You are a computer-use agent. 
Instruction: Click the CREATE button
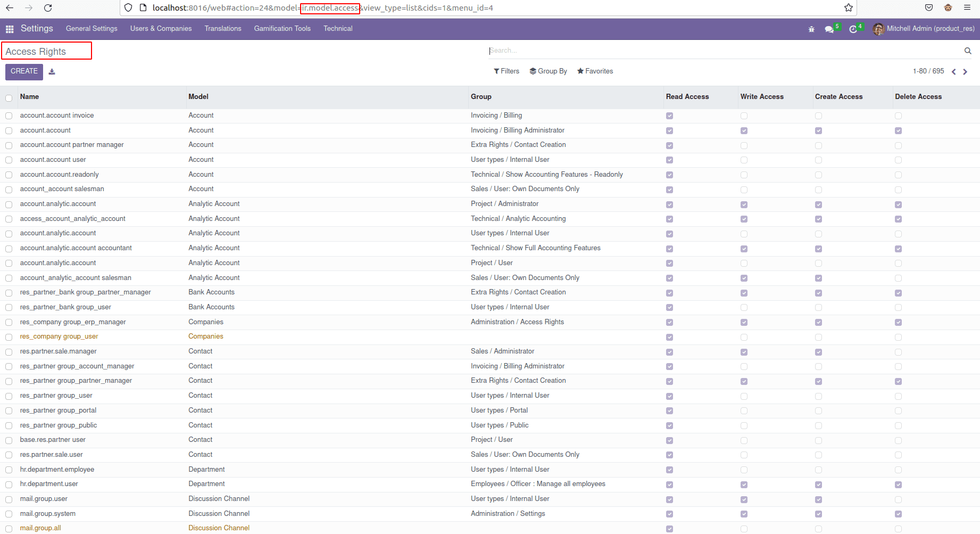tap(24, 71)
